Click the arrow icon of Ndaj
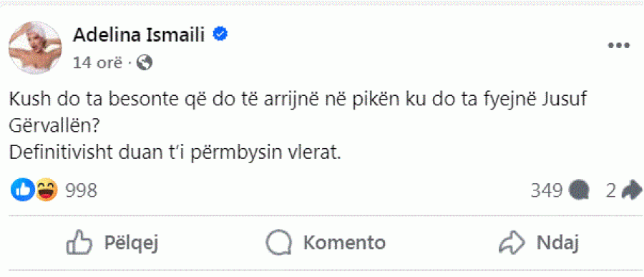644x277 pixels. (512, 243)
